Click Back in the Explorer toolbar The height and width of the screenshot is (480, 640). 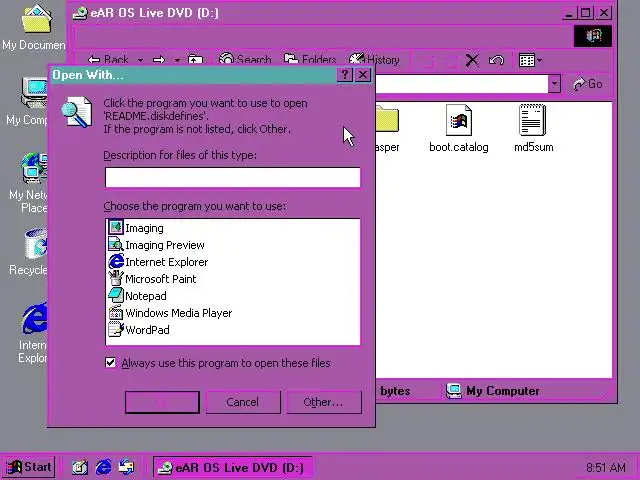pyautogui.click(x=109, y=60)
